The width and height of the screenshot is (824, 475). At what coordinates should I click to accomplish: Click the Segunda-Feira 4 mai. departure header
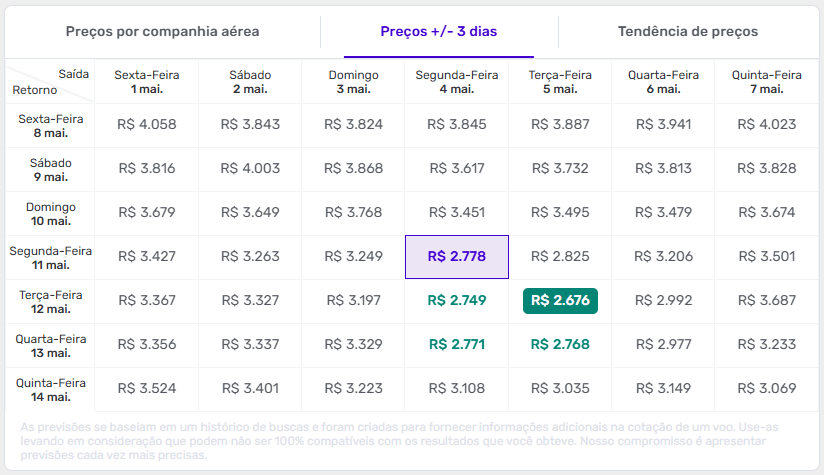point(457,81)
